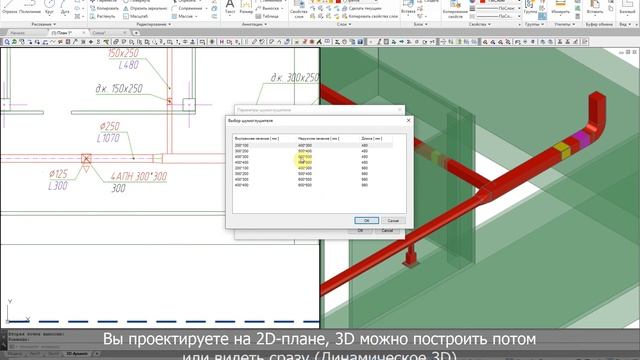Viewport: 640px width, 360px height.
Task: Expand the Блок panel
Action: [420, 24]
